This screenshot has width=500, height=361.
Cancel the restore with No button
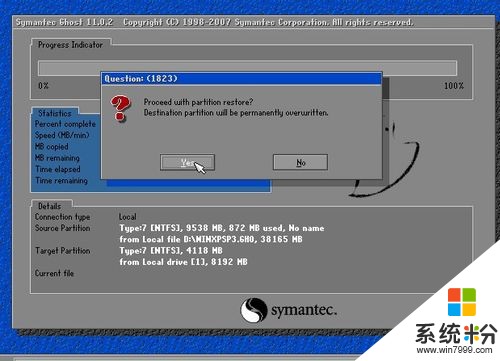[x=300, y=162]
